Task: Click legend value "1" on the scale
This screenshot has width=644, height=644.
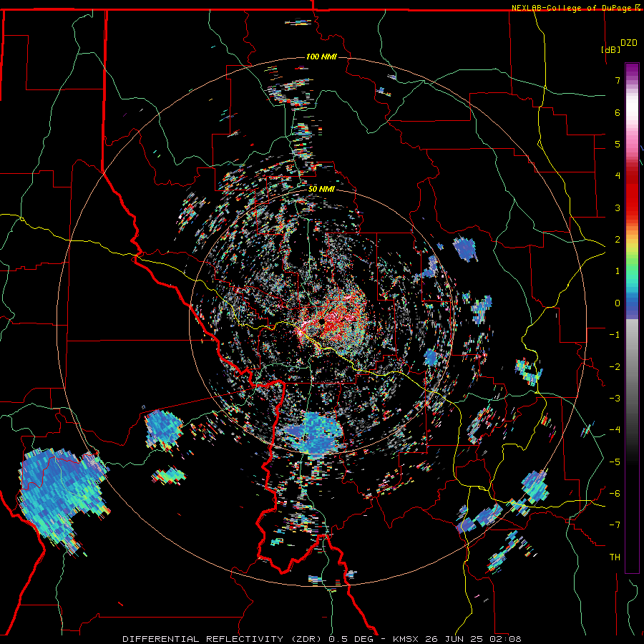Action: coord(618,271)
